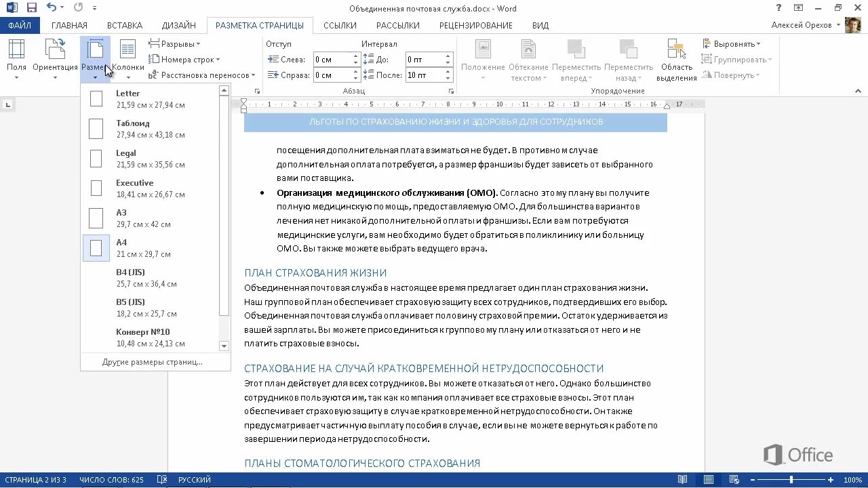This screenshot has height=488, width=868.
Task: Select the B4 (JIS) page size
Action: (150, 278)
